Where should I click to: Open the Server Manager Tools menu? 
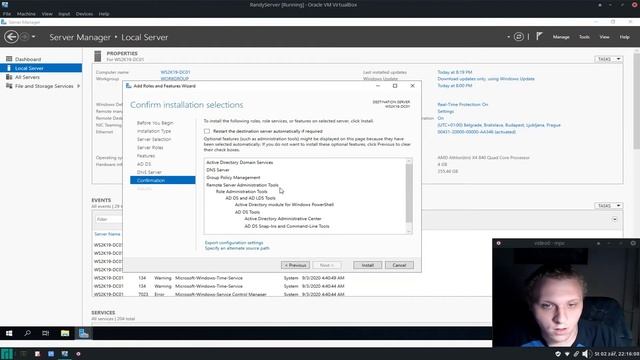click(584, 37)
